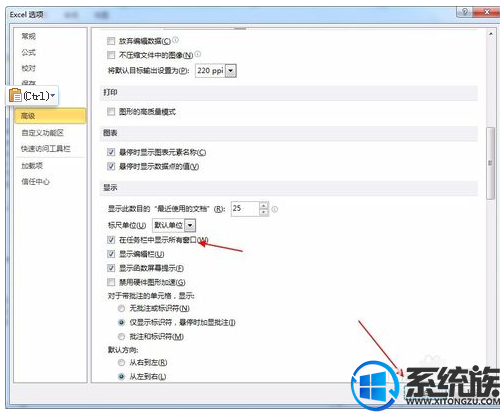Screen dimensions: 500x414
Task: Click the vertical scrollbar thumb
Action: 490,163
